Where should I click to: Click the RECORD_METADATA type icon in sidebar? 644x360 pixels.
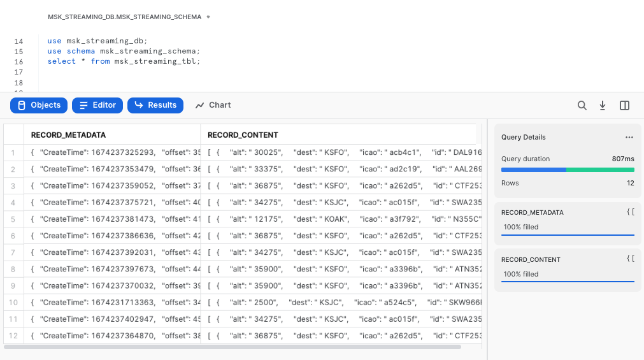630,212
